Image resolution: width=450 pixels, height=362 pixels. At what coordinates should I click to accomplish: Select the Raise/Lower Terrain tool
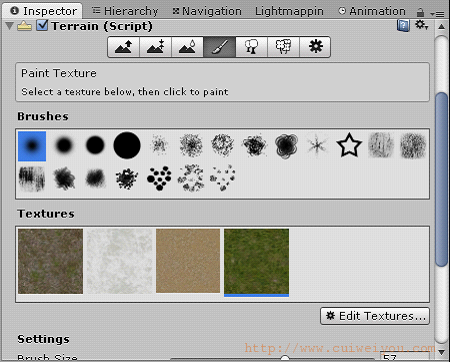point(124,47)
